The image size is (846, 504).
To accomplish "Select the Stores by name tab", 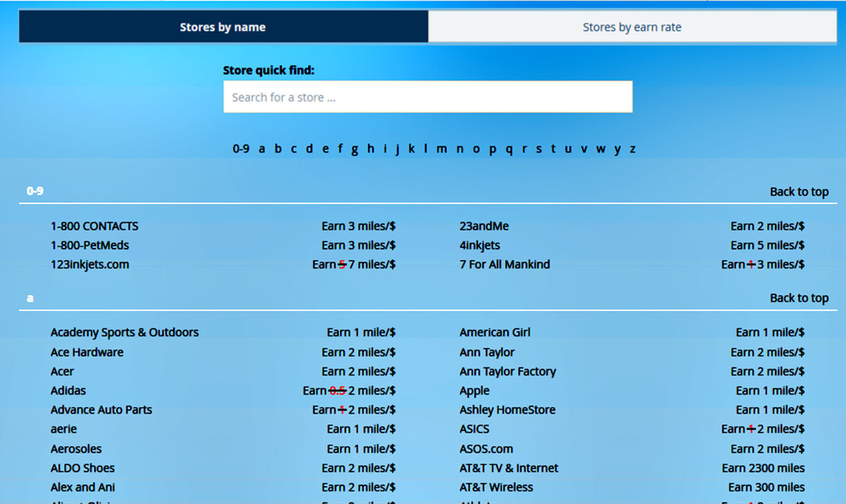I will [223, 27].
